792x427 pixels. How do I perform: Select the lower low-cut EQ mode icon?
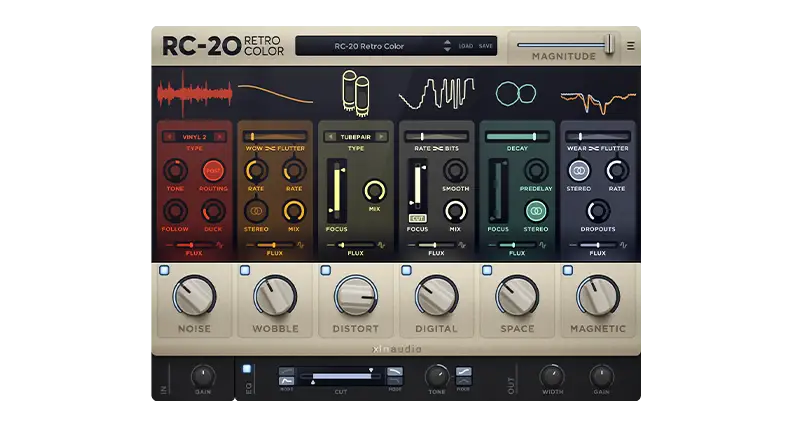[x=286, y=381]
